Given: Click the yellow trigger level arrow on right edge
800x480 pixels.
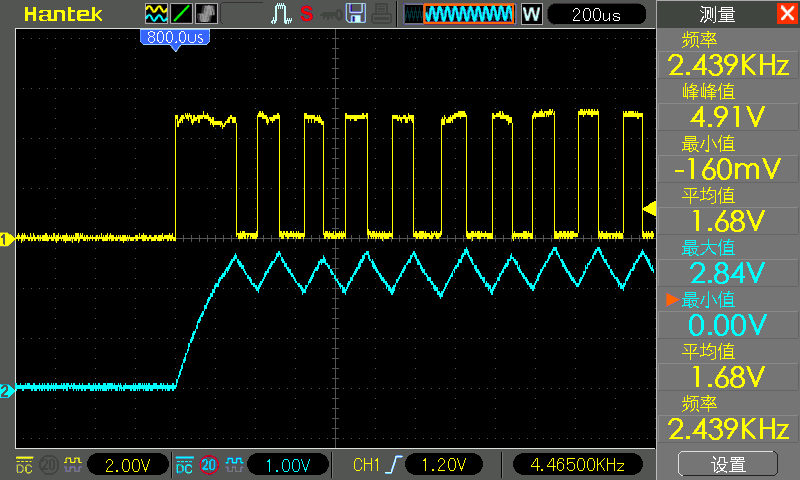Looking at the screenshot, I should pos(649,209).
